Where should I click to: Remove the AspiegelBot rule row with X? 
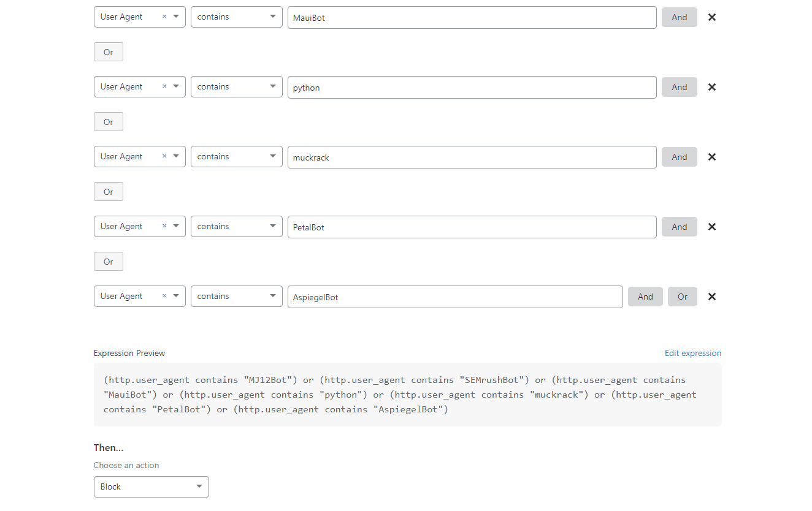coord(712,297)
